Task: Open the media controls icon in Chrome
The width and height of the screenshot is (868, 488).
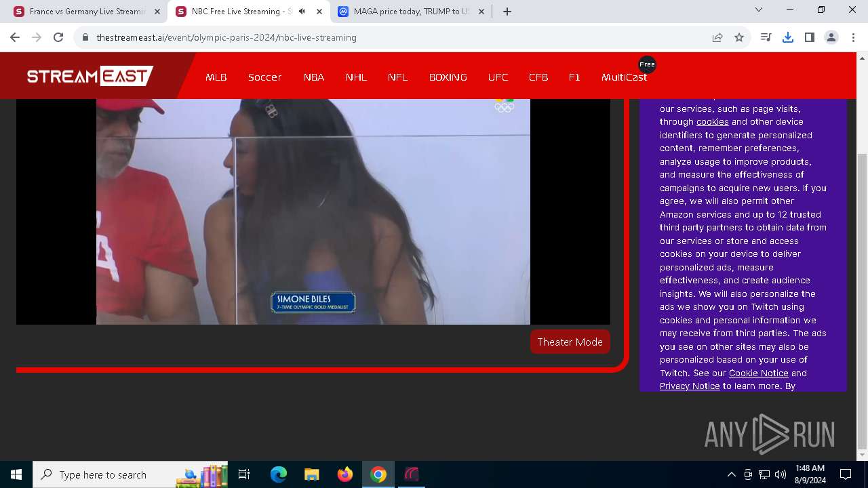Action: click(x=766, y=37)
